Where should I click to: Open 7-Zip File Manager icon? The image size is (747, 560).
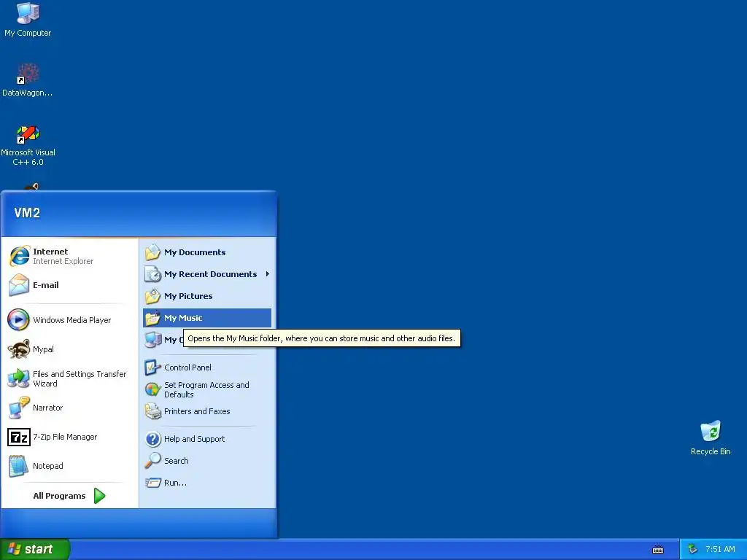coord(18,437)
